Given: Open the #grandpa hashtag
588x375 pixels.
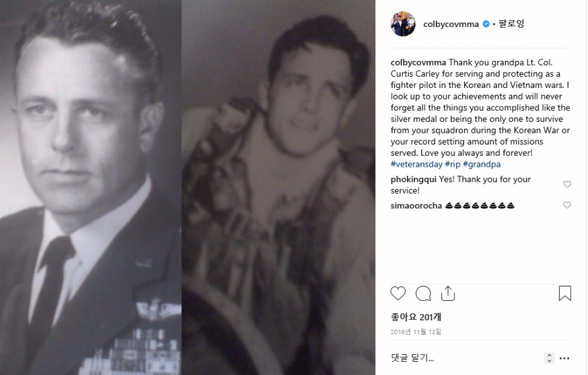Looking at the screenshot, I should (481, 164).
